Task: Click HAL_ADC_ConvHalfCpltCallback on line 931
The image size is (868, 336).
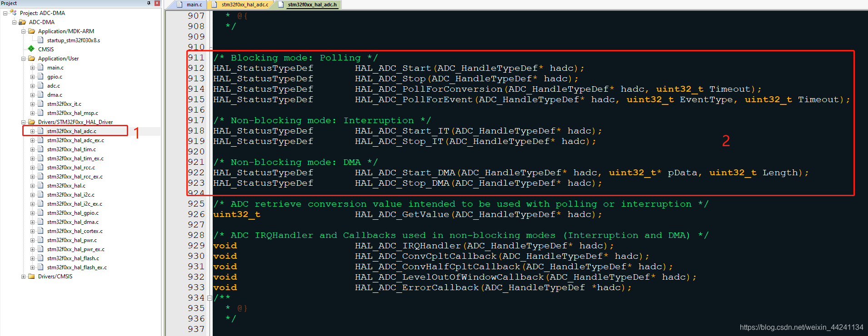Action: (438, 267)
